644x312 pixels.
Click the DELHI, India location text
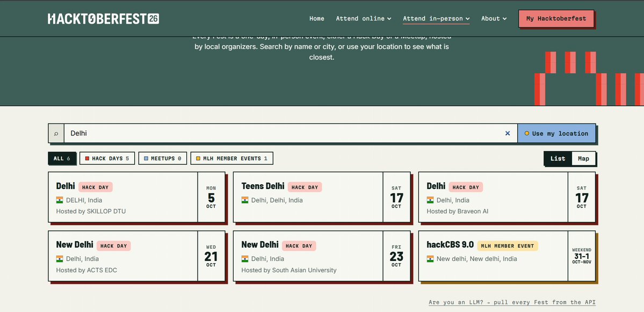pos(84,200)
